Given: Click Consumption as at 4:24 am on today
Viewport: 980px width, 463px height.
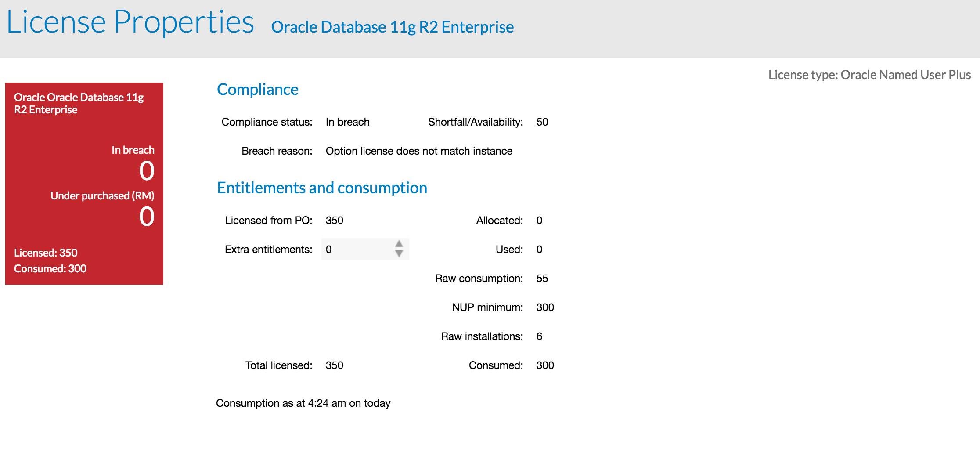Looking at the screenshot, I should click(303, 403).
